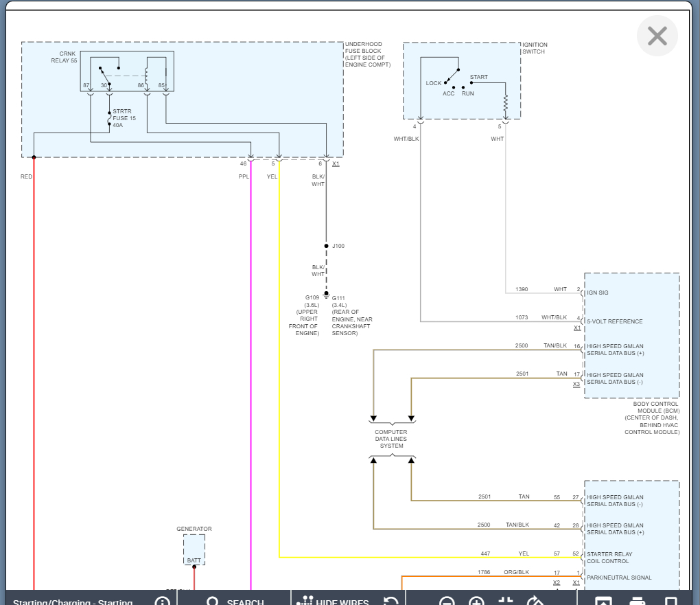This screenshot has height=605, width=700.
Task: Toggle Hide Wires in the toolbar
Action: (x=332, y=602)
